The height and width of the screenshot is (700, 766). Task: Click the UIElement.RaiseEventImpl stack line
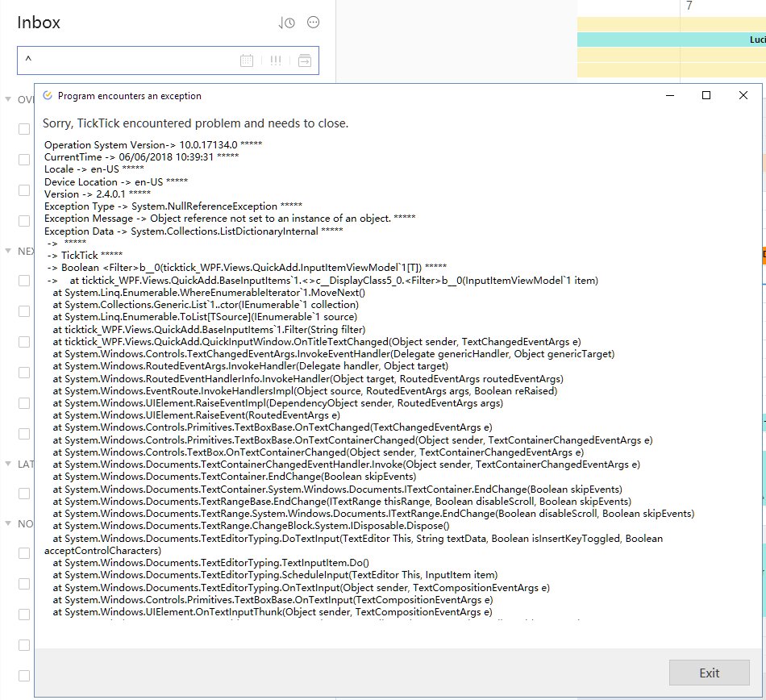[x=278, y=403]
